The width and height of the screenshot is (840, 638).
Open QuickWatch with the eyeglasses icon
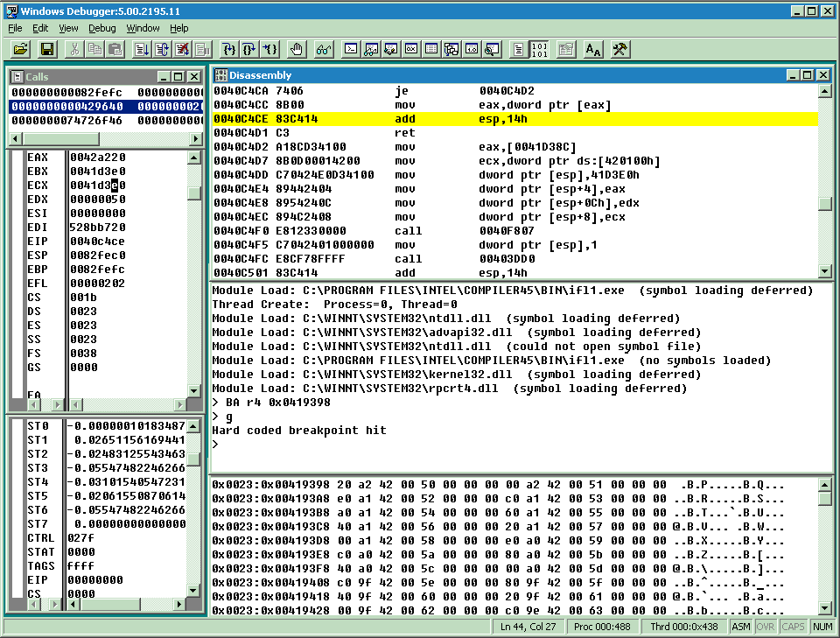324,50
